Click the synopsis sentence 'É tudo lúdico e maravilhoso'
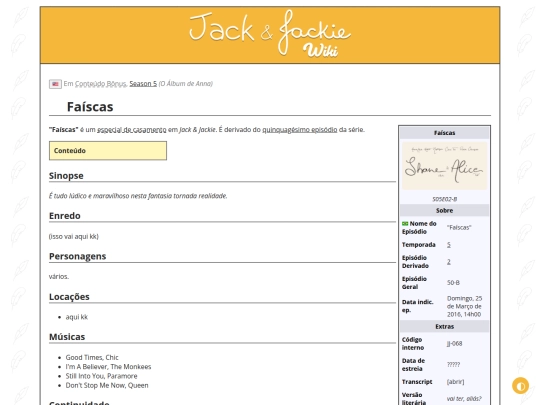This screenshot has width=540, height=405. (138, 196)
